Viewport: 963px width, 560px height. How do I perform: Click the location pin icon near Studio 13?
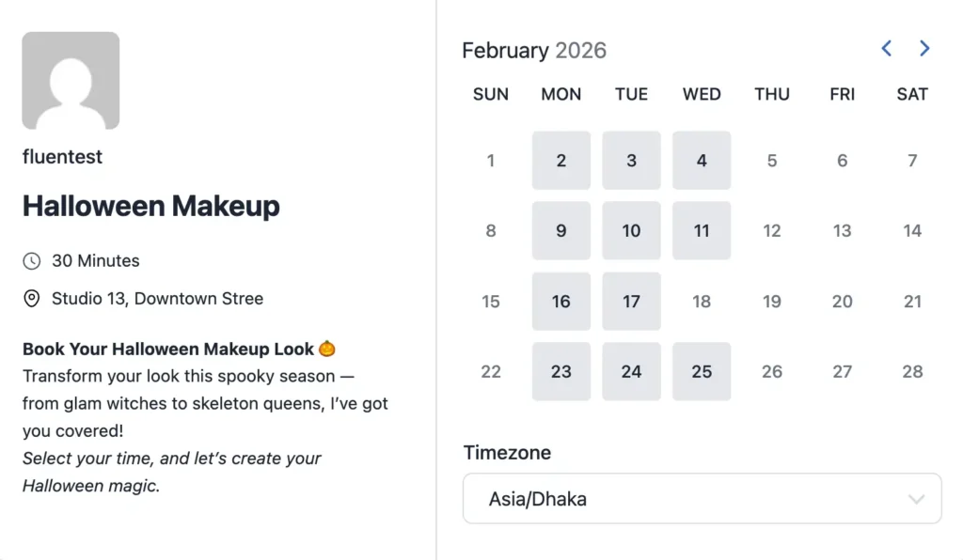pyautogui.click(x=31, y=298)
